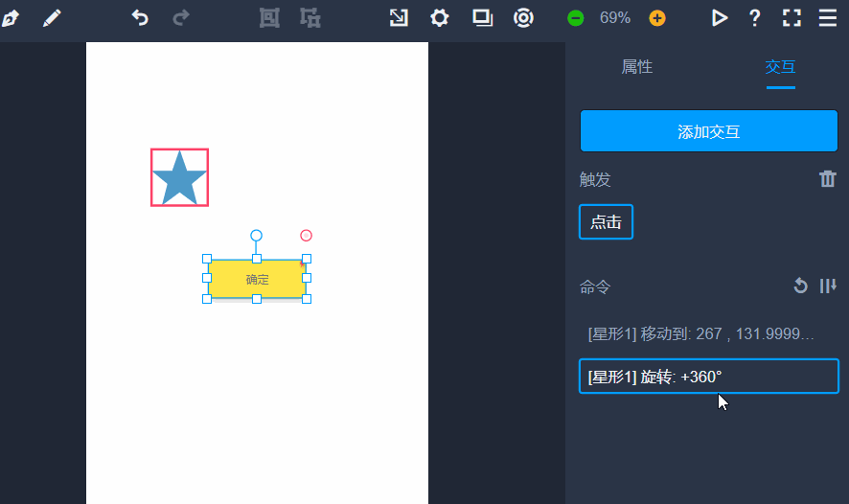Delete the trigger with trash icon
Viewport: 849px width, 504px height.
click(x=828, y=179)
